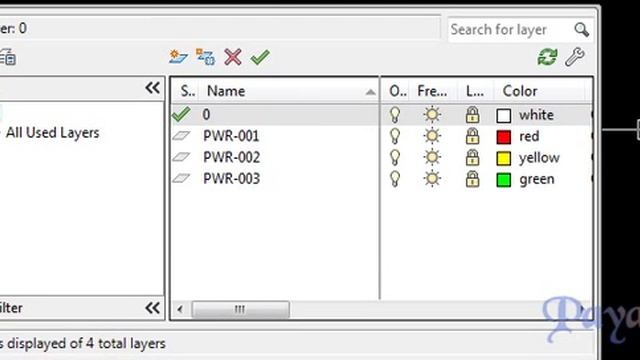Screen dimensions: 640x360
Task: Click the Fre... column header
Action: (432, 91)
